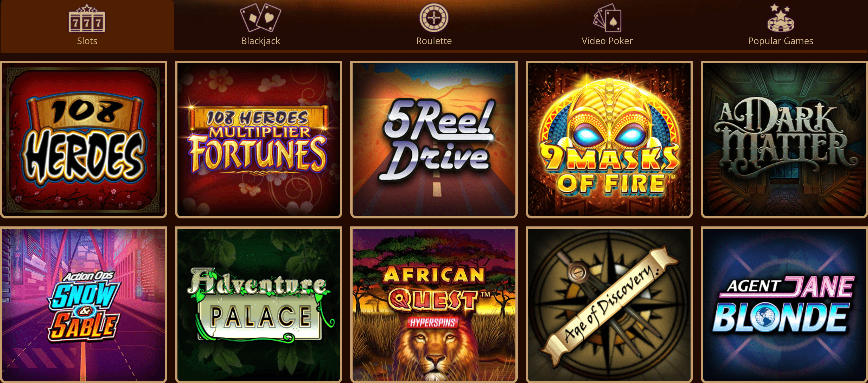This screenshot has width=868, height=383.
Task: Play African Quest Hyperspins game
Action: point(434,305)
